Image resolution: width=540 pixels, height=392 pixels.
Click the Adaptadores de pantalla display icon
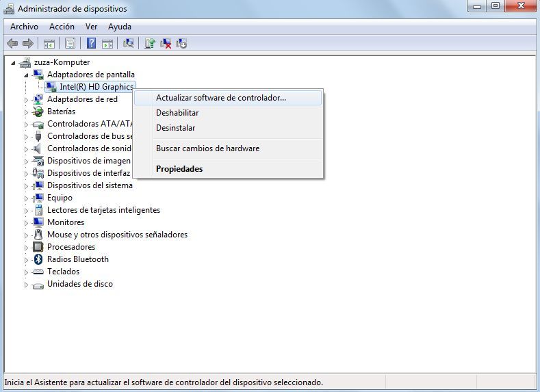[x=38, y=75]
